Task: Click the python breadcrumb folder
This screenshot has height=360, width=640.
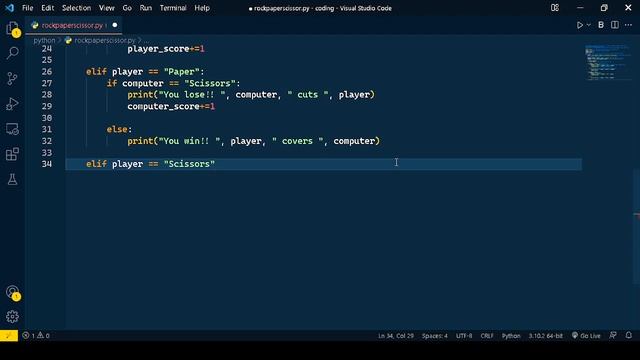Action: pos(44,40)
